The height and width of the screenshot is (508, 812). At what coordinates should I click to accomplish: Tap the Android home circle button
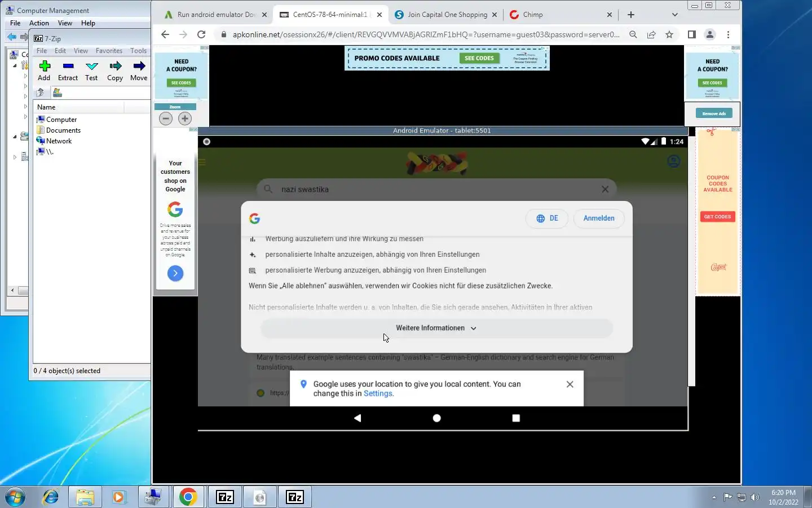[436, 418]
